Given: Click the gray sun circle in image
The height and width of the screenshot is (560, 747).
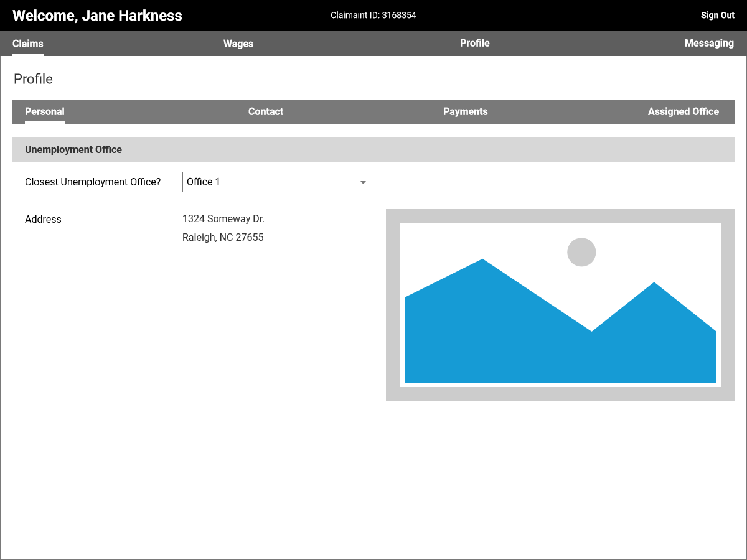Looking at the screenshot, I should pos(581,252).
